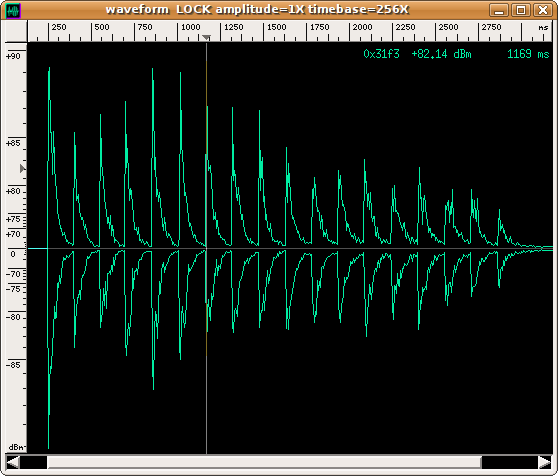
Task: Click the horizontal scrollbar thumb
Action: point(264,462)
